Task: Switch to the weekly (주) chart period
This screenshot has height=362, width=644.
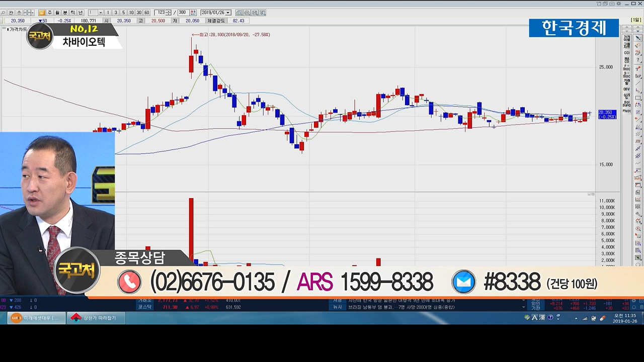Action: click(49, 13)
